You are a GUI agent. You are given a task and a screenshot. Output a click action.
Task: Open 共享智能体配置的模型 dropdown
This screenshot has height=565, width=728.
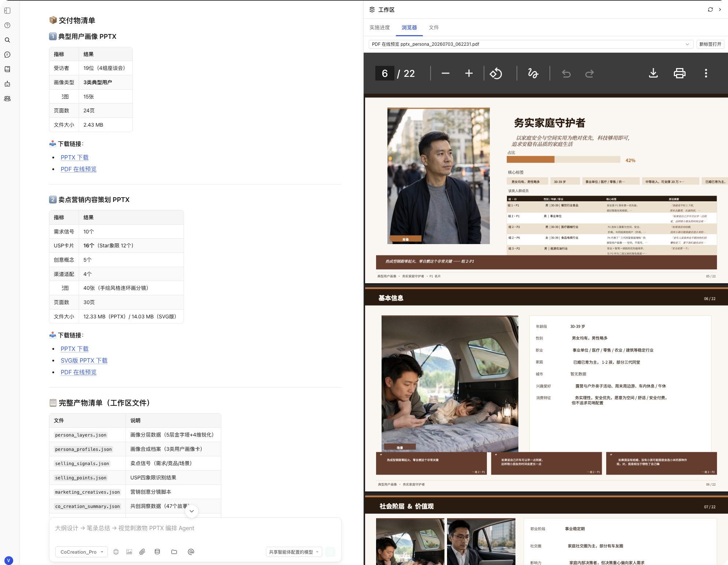(294, 552)
